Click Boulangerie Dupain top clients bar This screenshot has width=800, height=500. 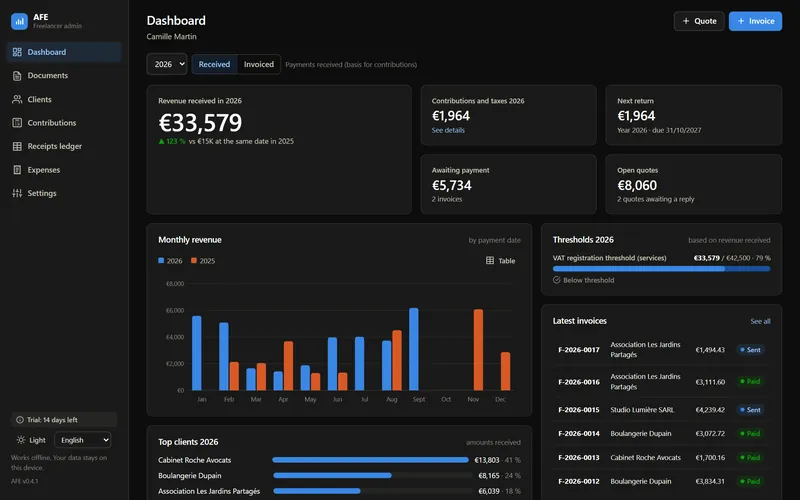(332, 476)
